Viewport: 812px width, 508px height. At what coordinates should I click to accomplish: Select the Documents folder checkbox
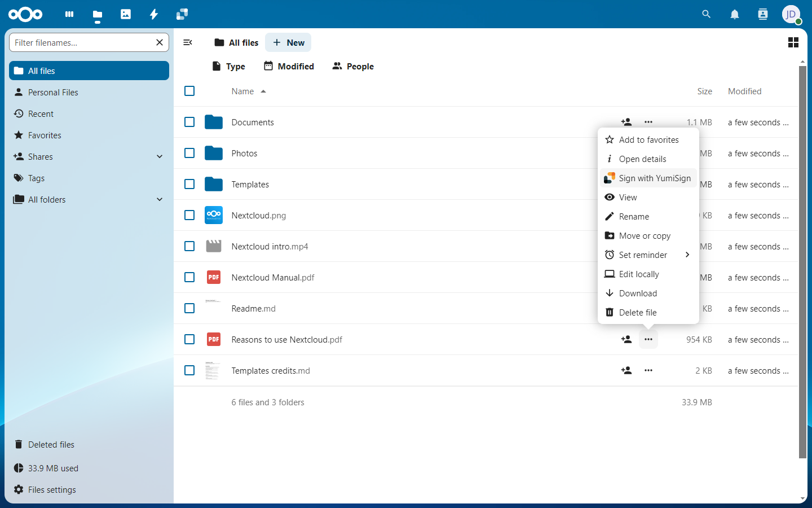tap(189, 122)
